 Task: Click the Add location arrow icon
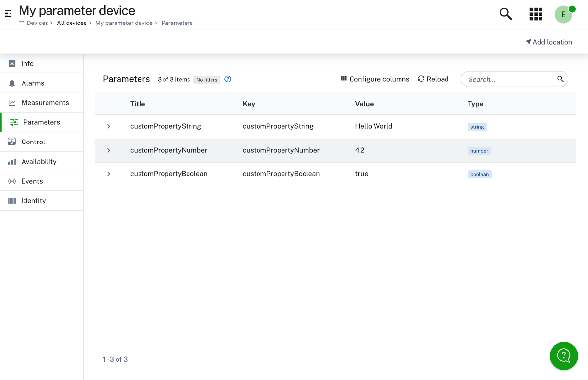coord(528,42)
